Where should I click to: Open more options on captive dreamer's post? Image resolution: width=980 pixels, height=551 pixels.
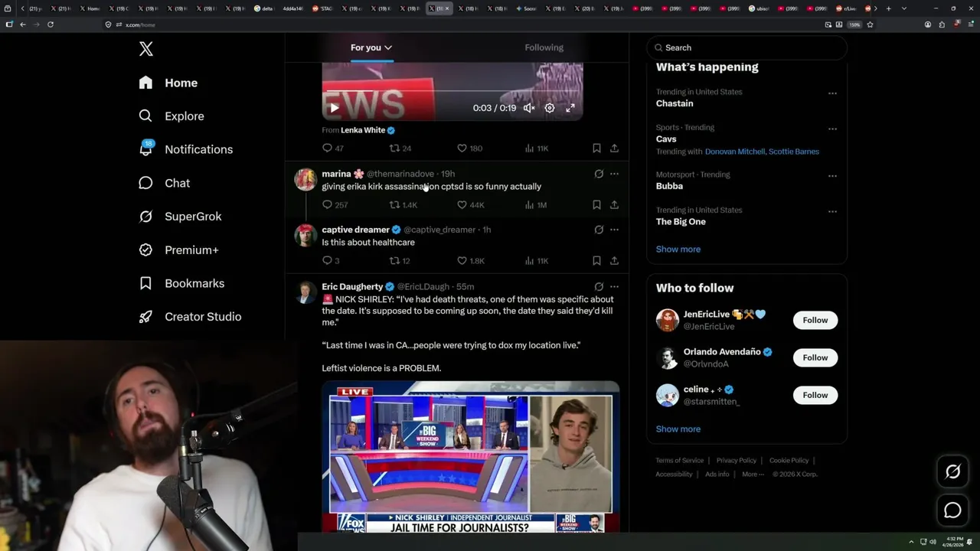(614, 230)
